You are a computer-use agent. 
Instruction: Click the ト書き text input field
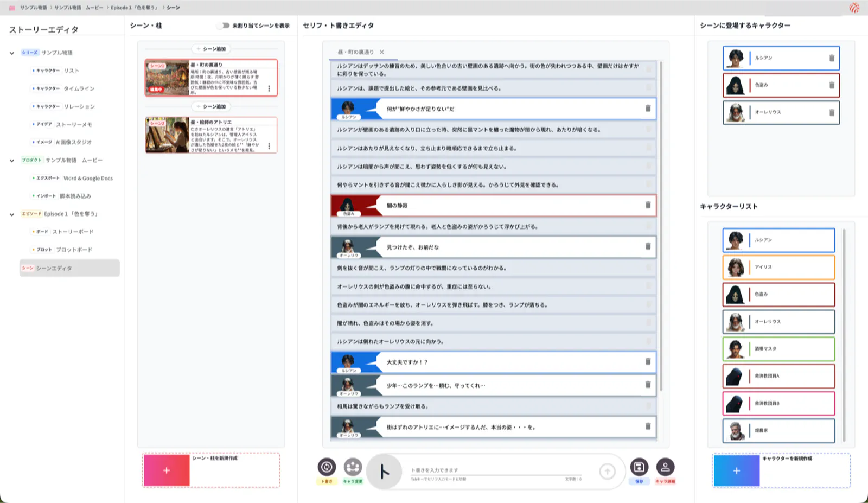(x=496, y=470)
